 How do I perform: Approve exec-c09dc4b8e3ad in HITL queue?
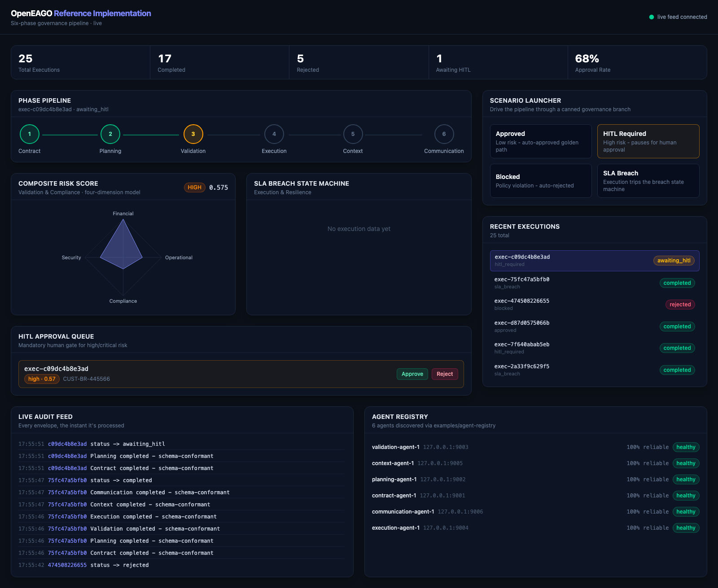click(x=412, y=374)
